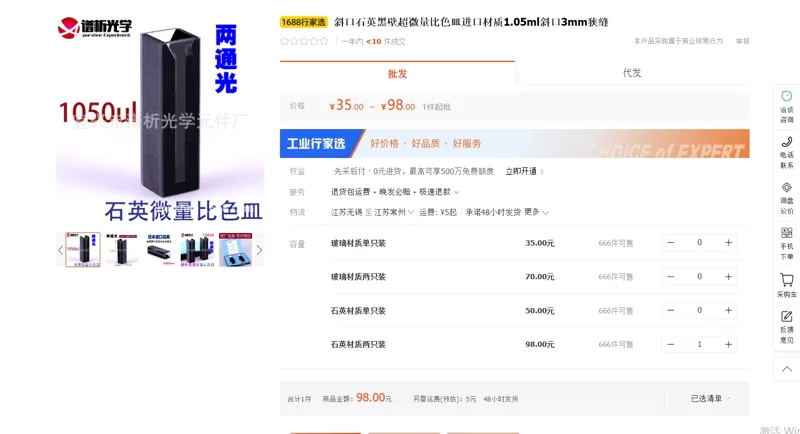800x434 pixels.
Task: Decrease quantity for 玻璃材质单只装
Action: coord(670,243)
